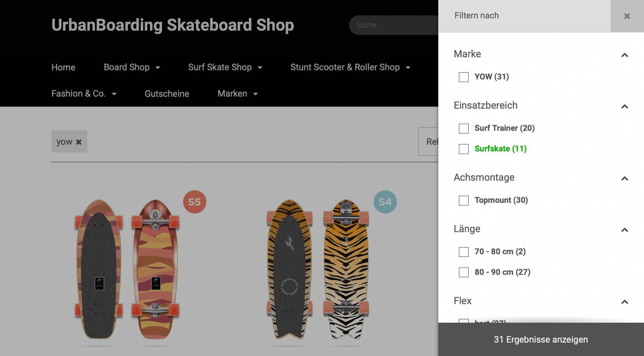Enable the Surf Trainer filter checkbox

tap(464, 129)
